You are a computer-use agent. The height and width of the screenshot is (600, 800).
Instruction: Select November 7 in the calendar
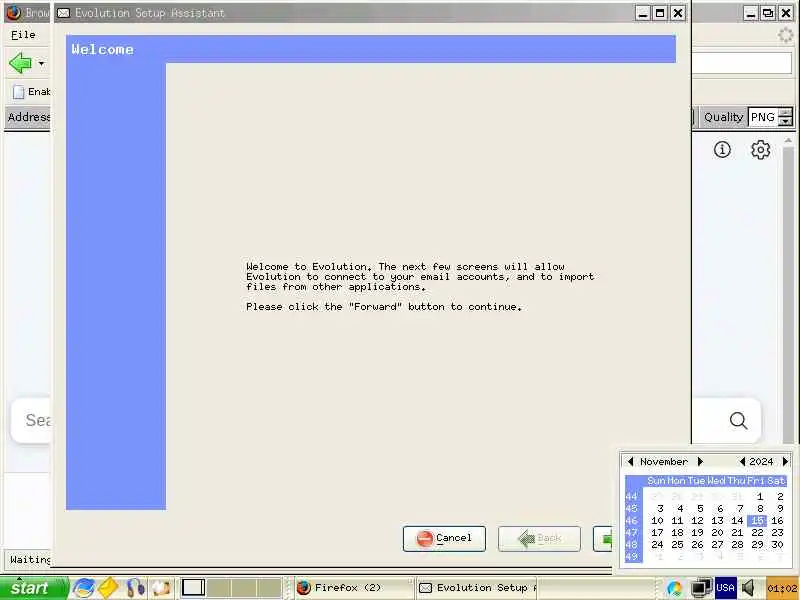[x=740, y=508]
